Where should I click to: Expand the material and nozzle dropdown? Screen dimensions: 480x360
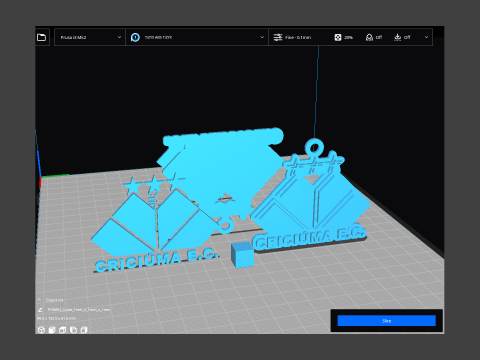[x=197, y=37]
